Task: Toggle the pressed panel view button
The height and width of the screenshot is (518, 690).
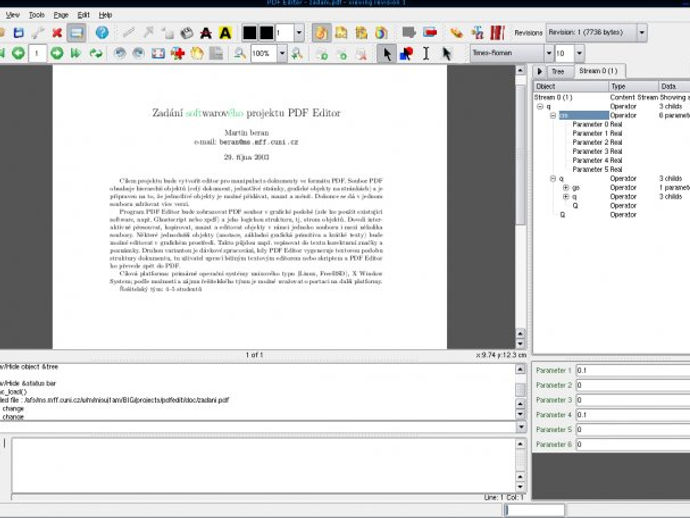Action: click(77, 33)
